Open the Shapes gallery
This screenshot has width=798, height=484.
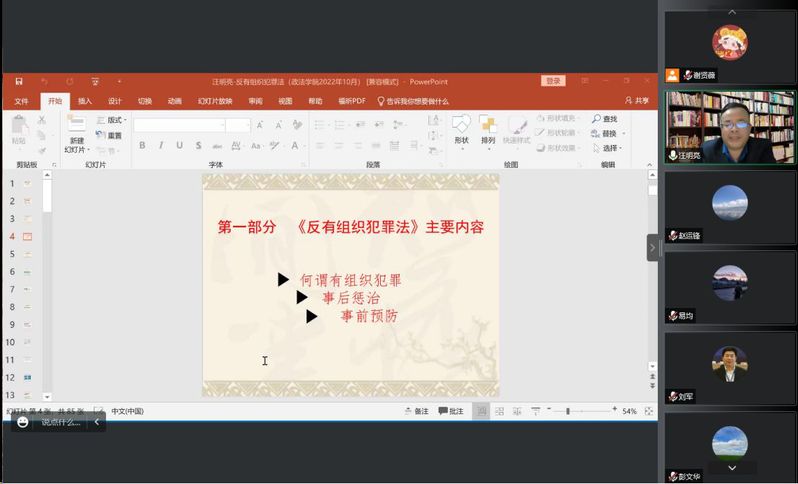point(461,129)
